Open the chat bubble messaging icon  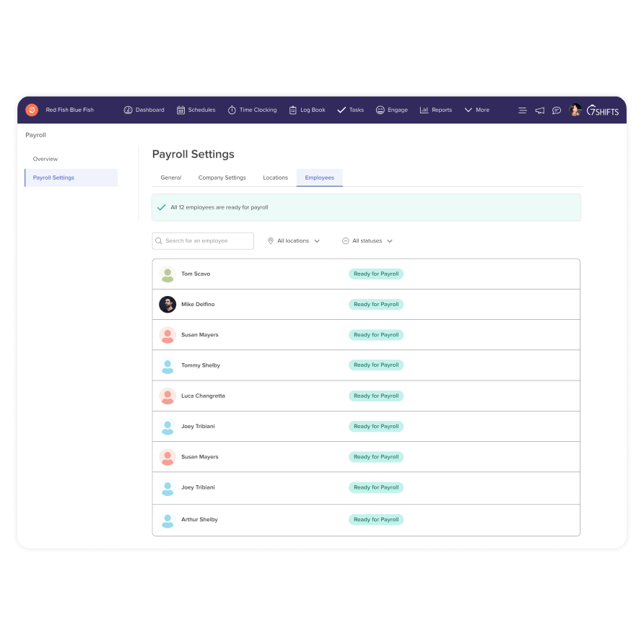556,110
